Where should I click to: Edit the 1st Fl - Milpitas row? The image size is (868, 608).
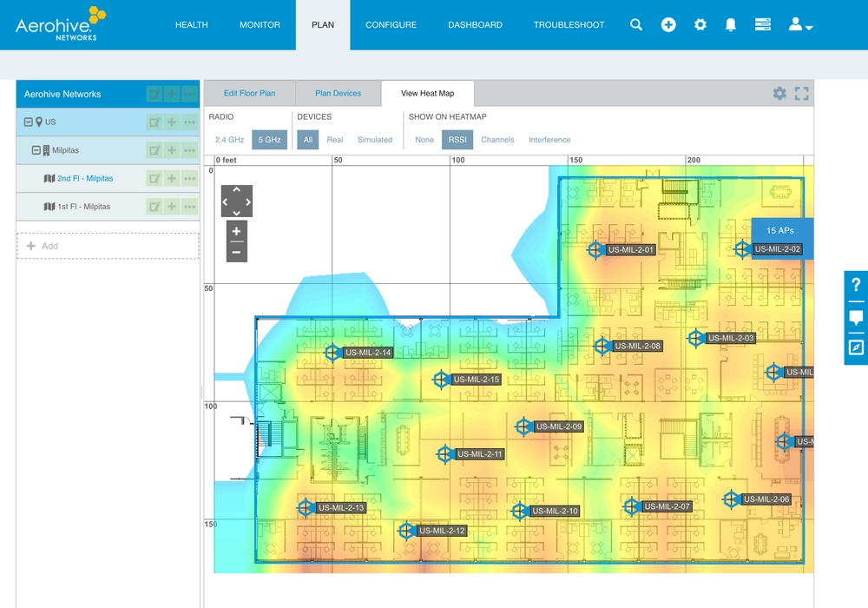155,207
